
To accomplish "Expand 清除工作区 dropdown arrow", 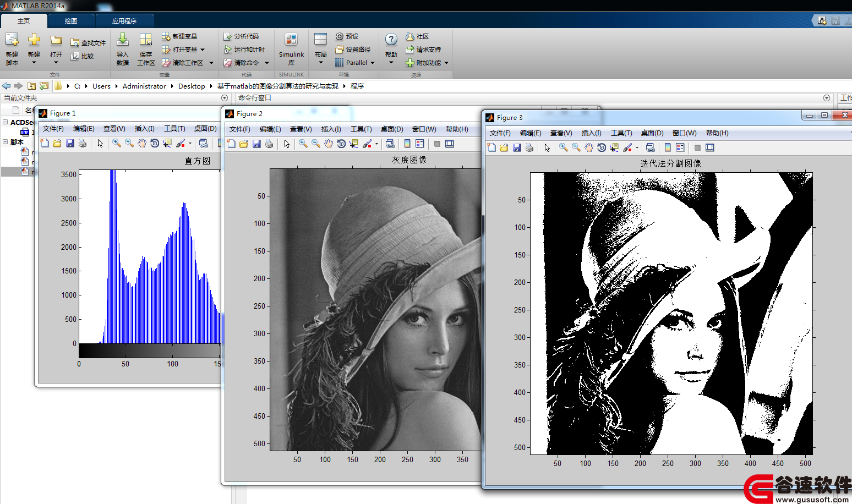I will click(211, 63).
